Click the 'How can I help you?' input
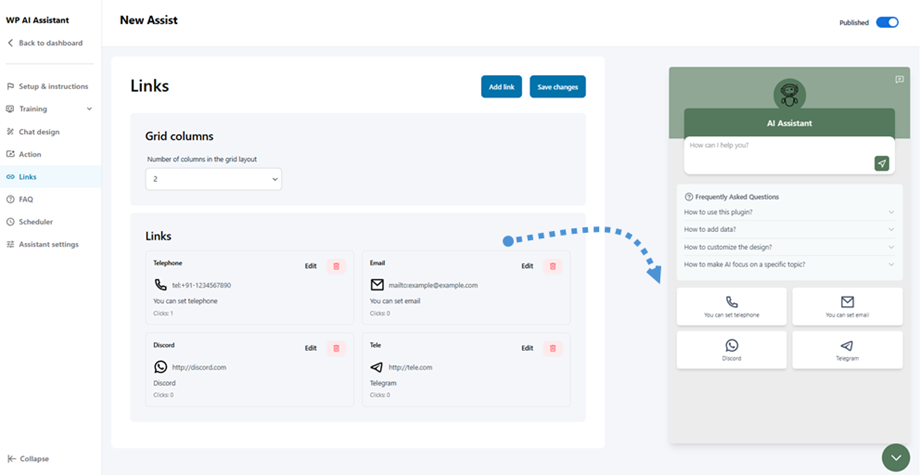The image size is (920, 475). point(775,146)
